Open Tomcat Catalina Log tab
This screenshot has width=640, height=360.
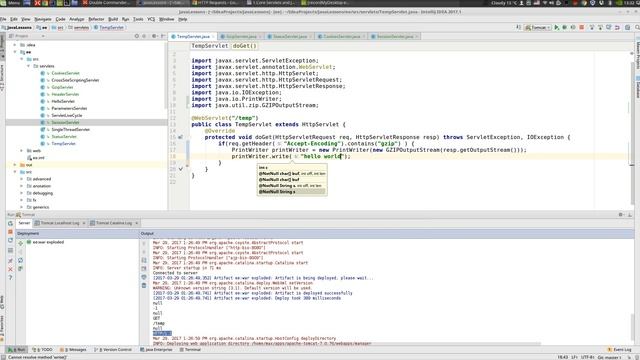point(114,223)
